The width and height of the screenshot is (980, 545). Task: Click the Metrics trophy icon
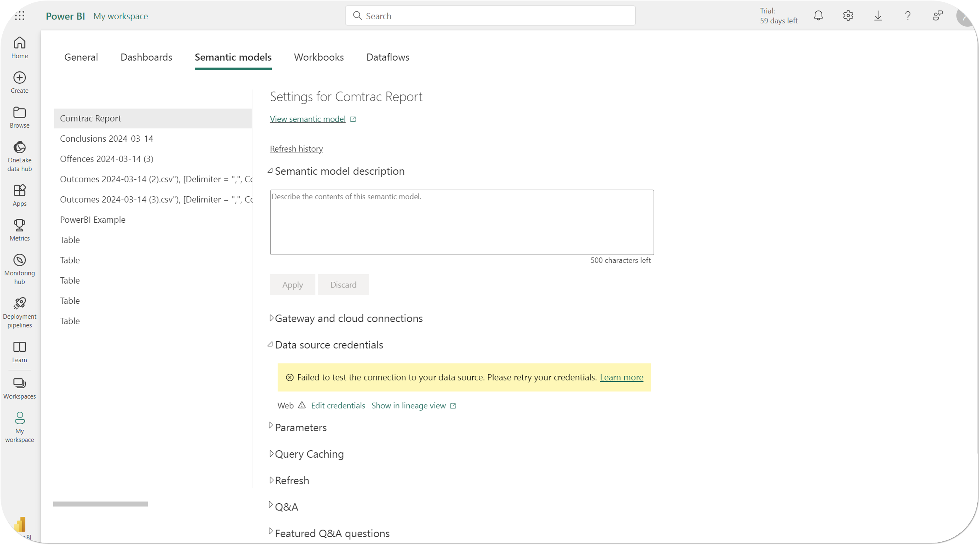20,225
